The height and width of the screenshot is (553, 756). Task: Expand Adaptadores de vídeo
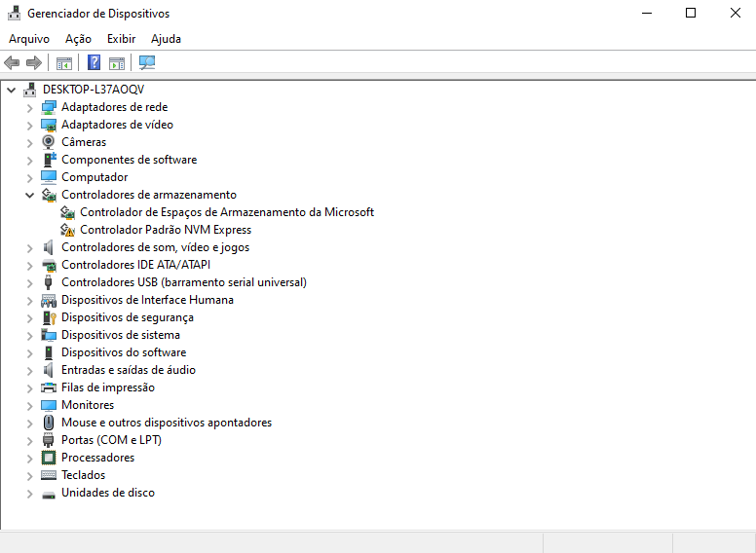[x=30, y=126]
